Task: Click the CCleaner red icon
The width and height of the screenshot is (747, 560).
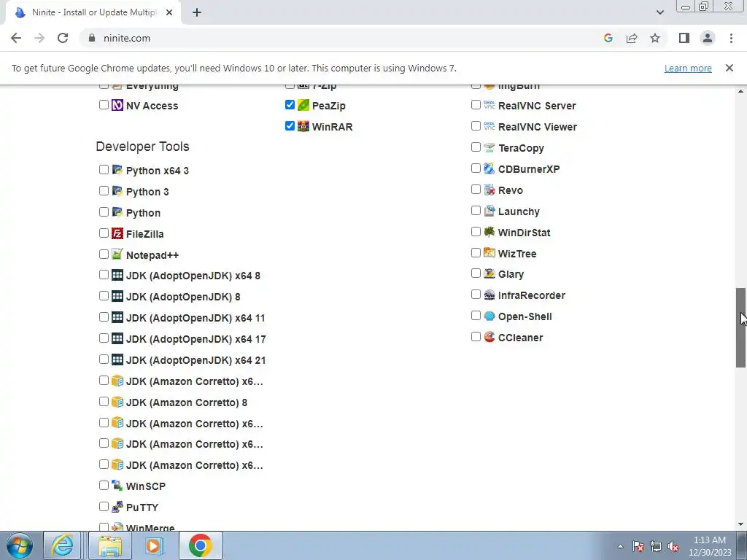Action: (489, 337)
